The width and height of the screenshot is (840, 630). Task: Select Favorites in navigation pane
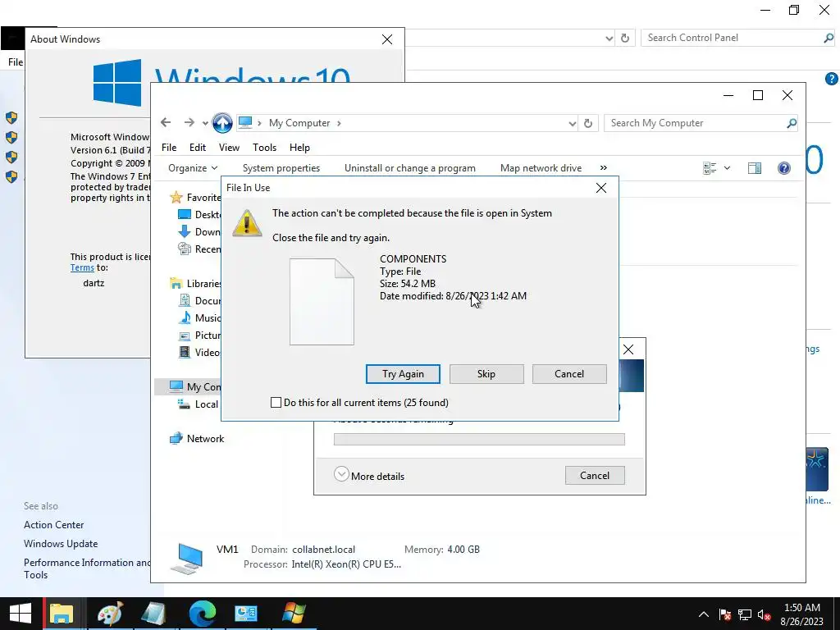tap(195, 197)
